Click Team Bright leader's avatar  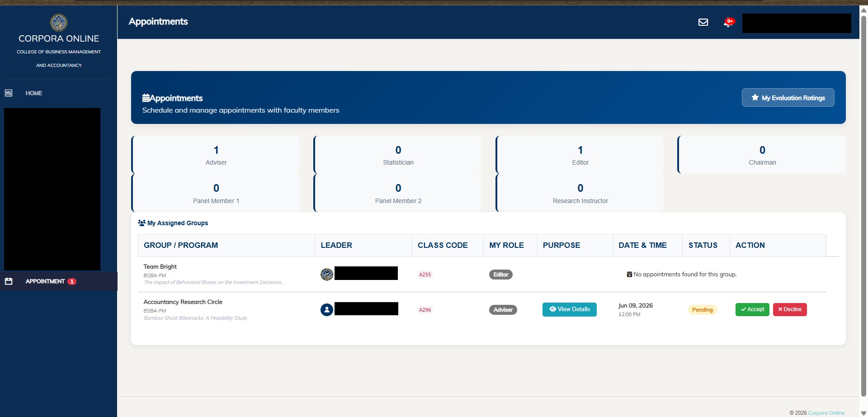coord(327,274)
